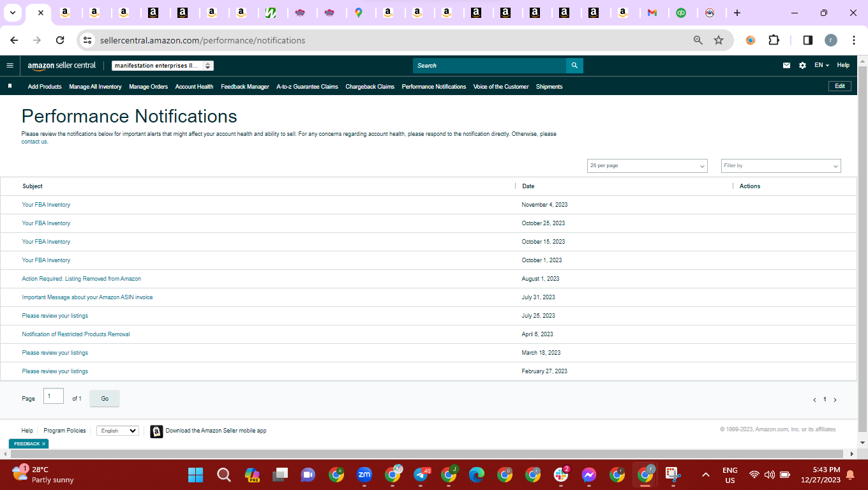
Task: Open Microsoft Edge from the taskbar
Action: (477, 475)
